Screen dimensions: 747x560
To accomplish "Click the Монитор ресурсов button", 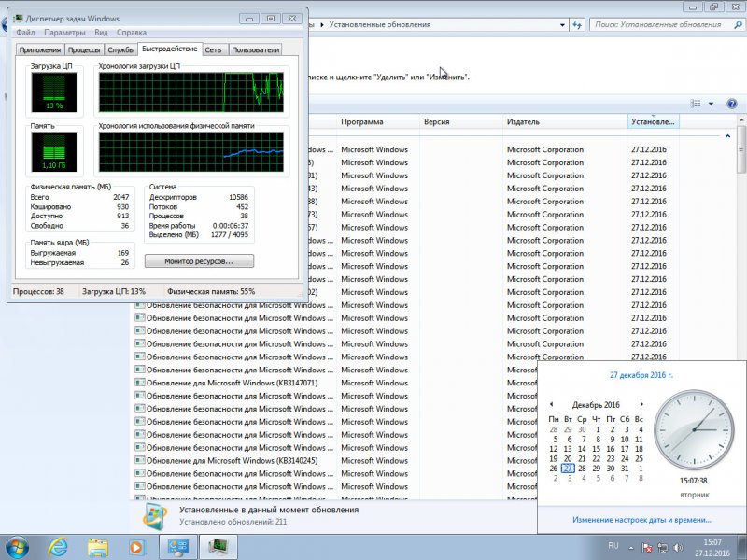I will [199, 261].
